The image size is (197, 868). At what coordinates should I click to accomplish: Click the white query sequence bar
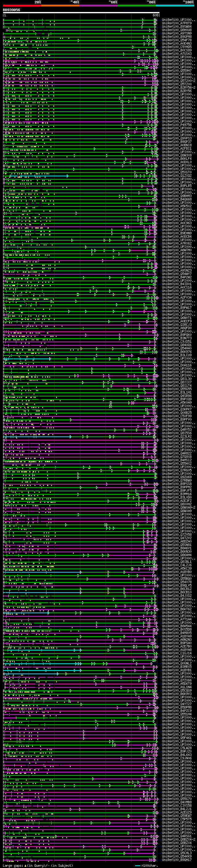click(x=81, y=12)
